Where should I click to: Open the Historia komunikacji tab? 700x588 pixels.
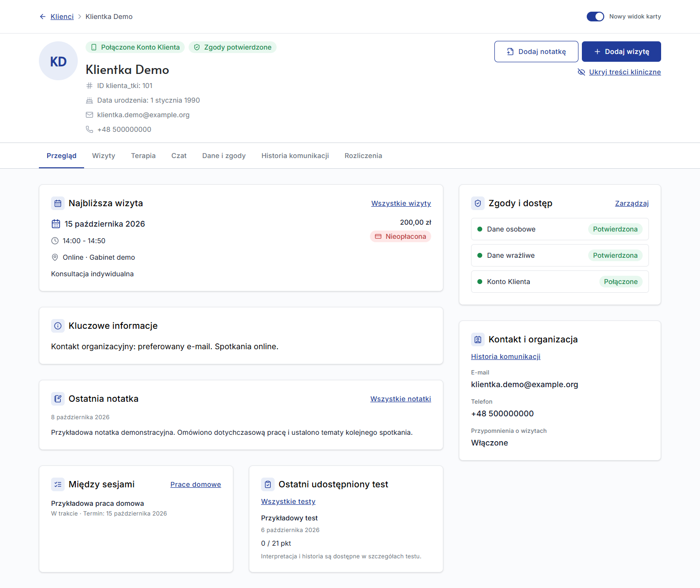[x=295, y=156]
